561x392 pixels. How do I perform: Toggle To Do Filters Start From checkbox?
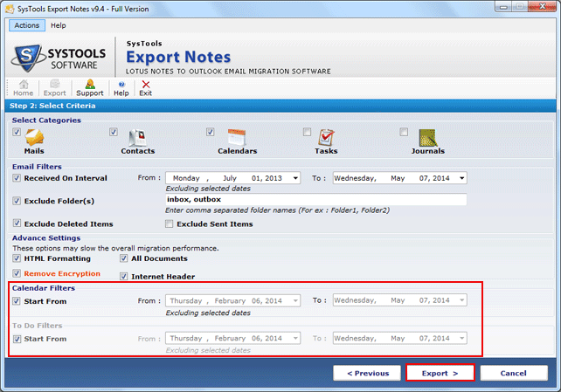(17, 339)
